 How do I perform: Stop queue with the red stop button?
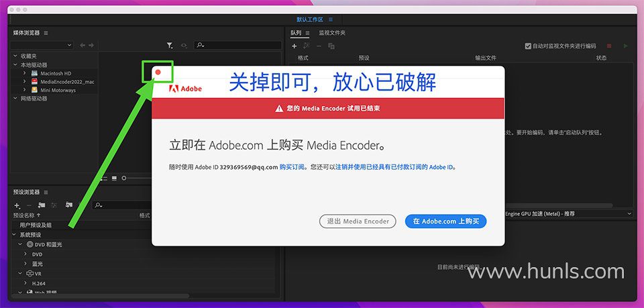pyautogui.click(x=609, y=46)
